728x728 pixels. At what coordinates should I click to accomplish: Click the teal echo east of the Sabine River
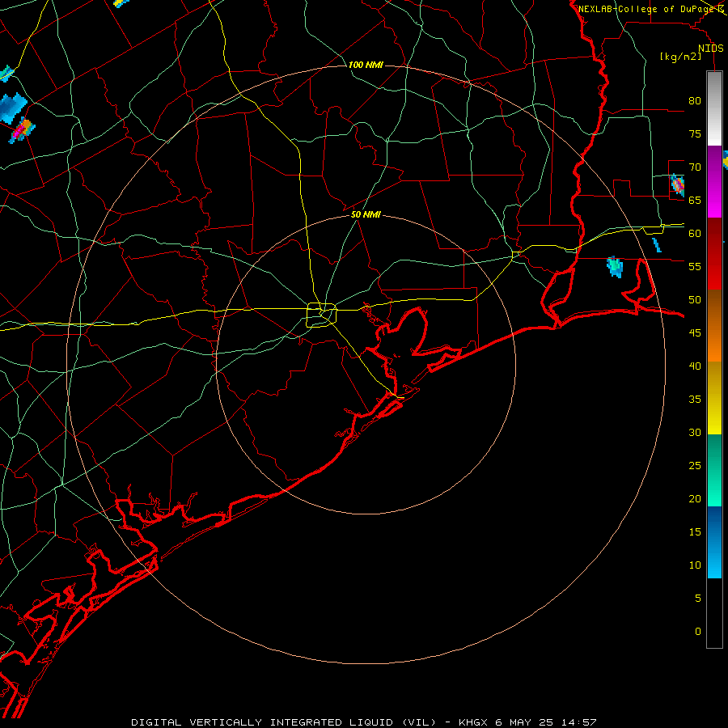coord(615,266)
